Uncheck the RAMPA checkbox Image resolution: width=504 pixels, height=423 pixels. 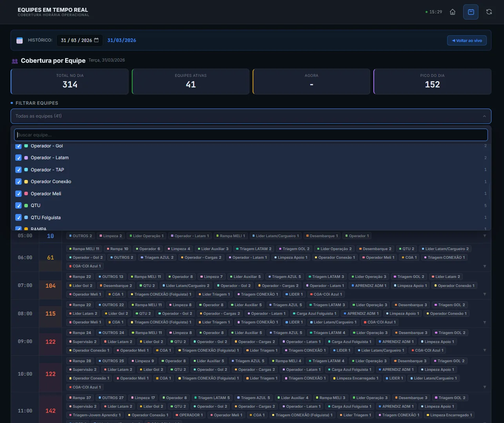[18, 228]
